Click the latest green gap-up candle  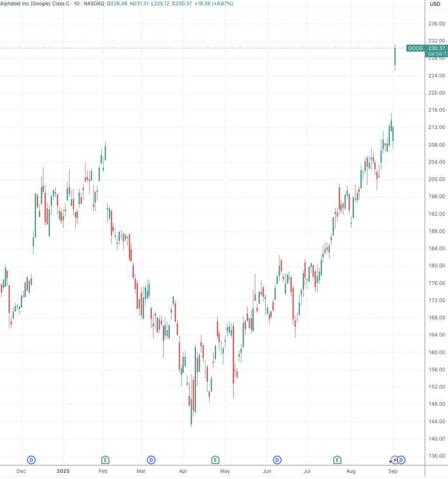pos(395,57)
